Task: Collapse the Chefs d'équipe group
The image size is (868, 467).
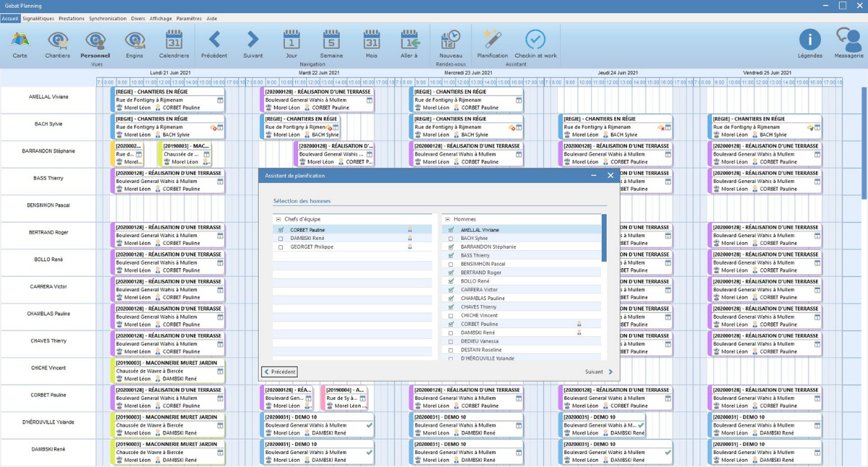Action: pyautogui.click(x=278, y=219)
